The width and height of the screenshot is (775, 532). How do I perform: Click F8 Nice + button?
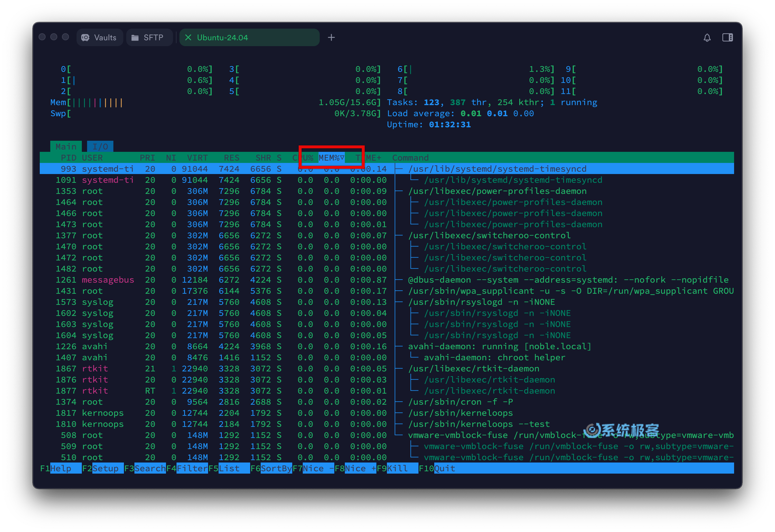click(355, 468)
